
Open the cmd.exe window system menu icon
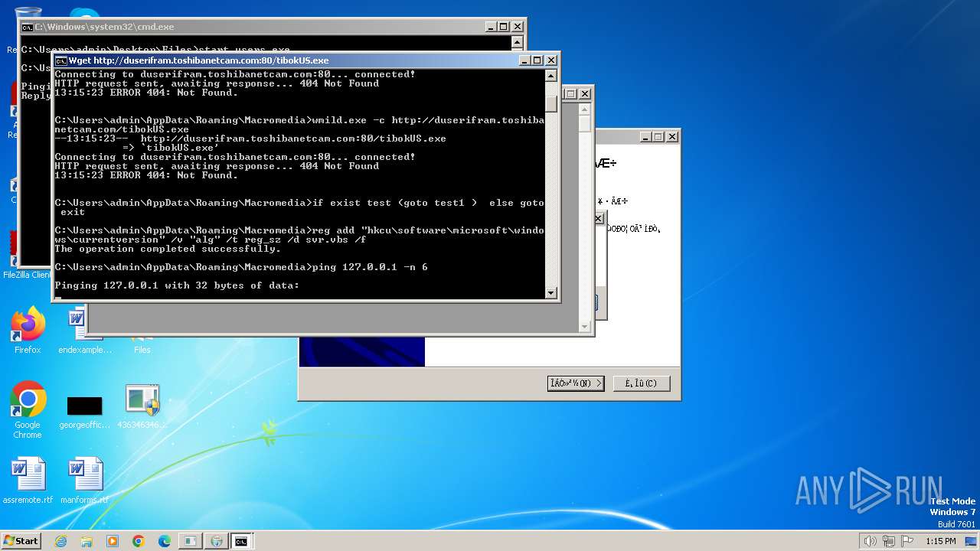click(27, 27)
